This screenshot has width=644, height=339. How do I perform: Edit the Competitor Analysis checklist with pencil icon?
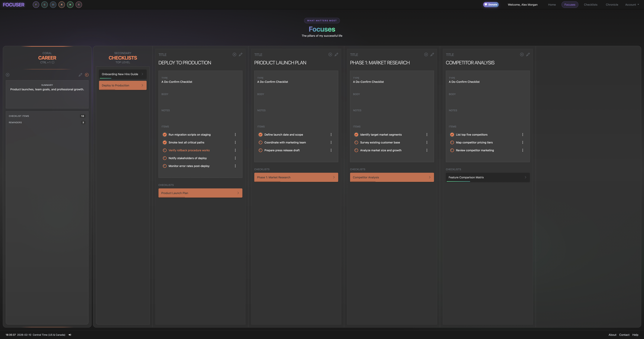tap(528, 55)
